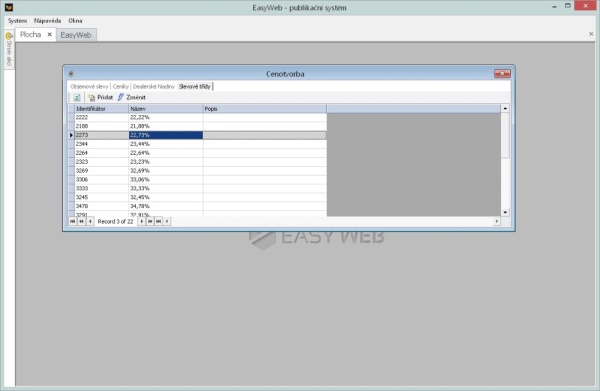Close the Cenotvorba window
This screenshot has height=391, width=600.
tap(502, 73)
